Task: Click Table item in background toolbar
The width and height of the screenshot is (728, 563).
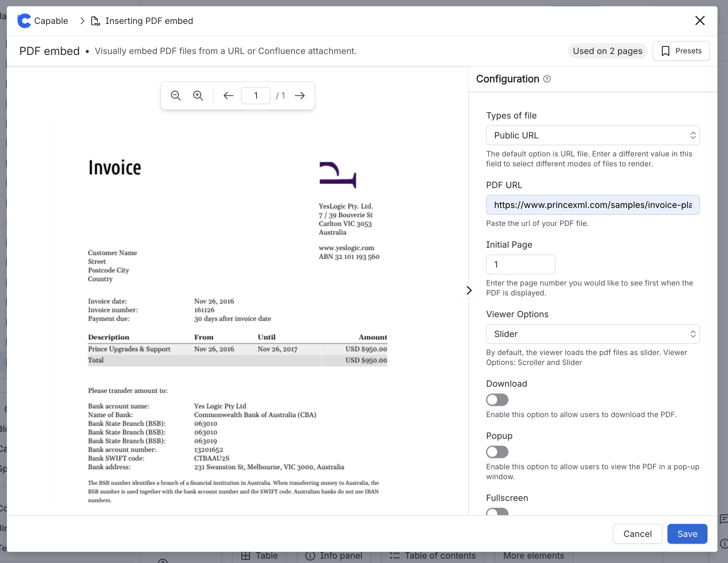Action: (x=259, y=556)
